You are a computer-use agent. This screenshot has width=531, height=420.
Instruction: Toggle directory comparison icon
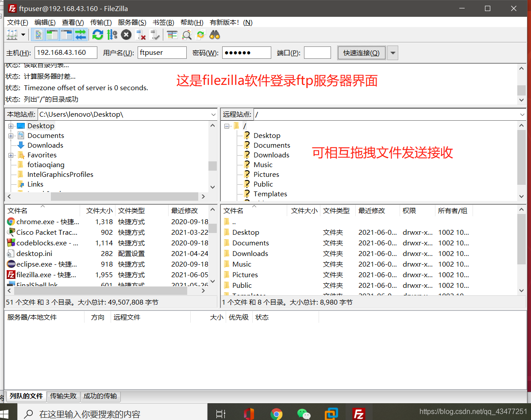point(186,34)
